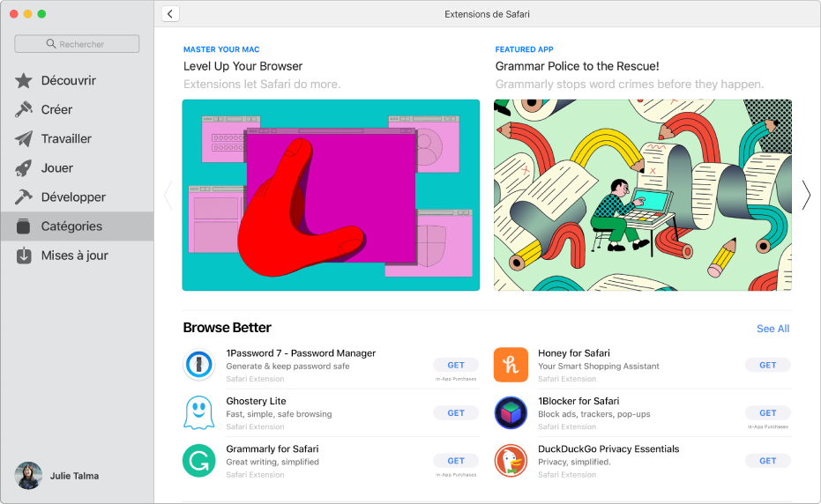Select the Jouer rocket icon
The height and width of the screenshot is (504, 821).
[x=24, y=168]
